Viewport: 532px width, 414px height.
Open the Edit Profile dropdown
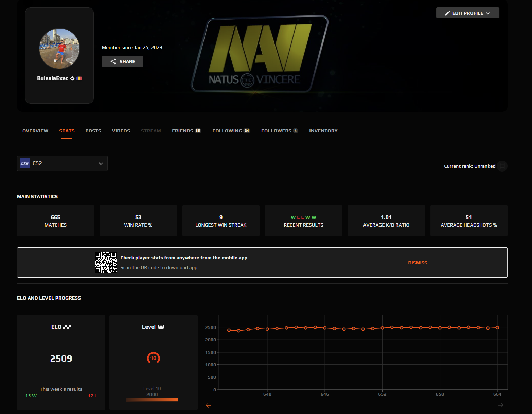tap(468, 13)
